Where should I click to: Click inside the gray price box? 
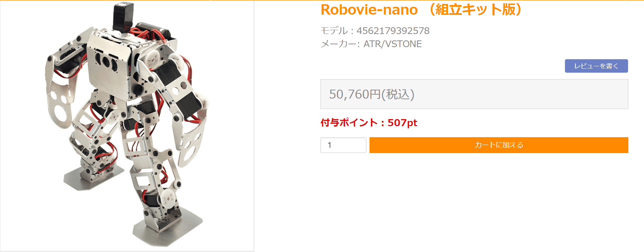461,95
